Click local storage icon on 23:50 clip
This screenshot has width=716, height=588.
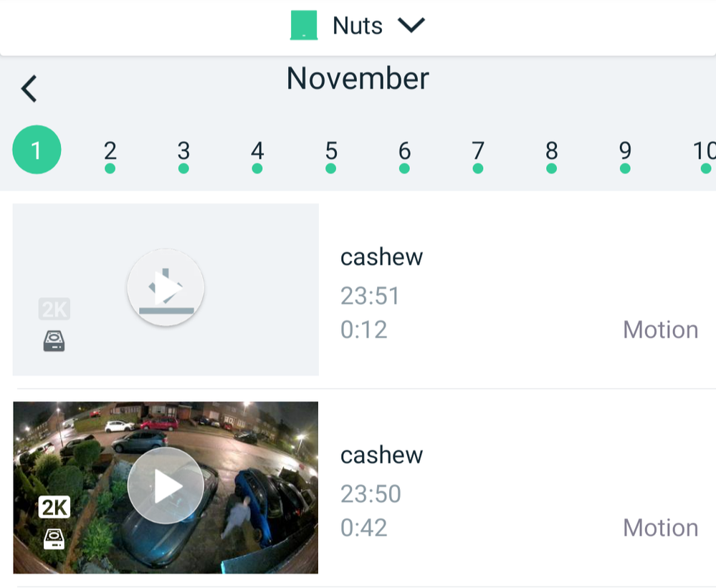pos(54,539)
